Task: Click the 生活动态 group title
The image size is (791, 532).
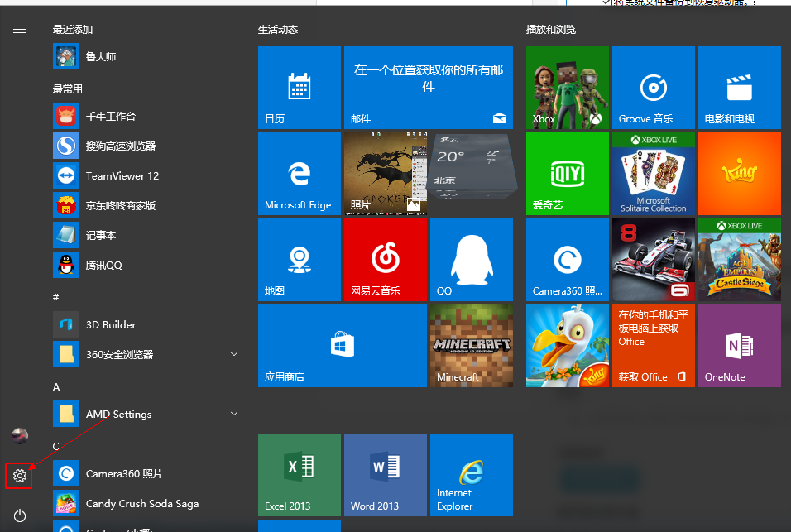Action: 278,29
